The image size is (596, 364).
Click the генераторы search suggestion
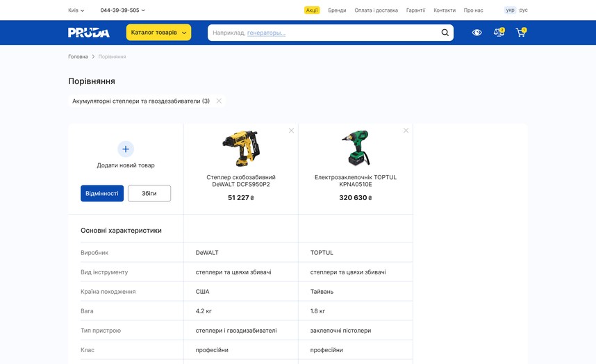pos(266,33)
